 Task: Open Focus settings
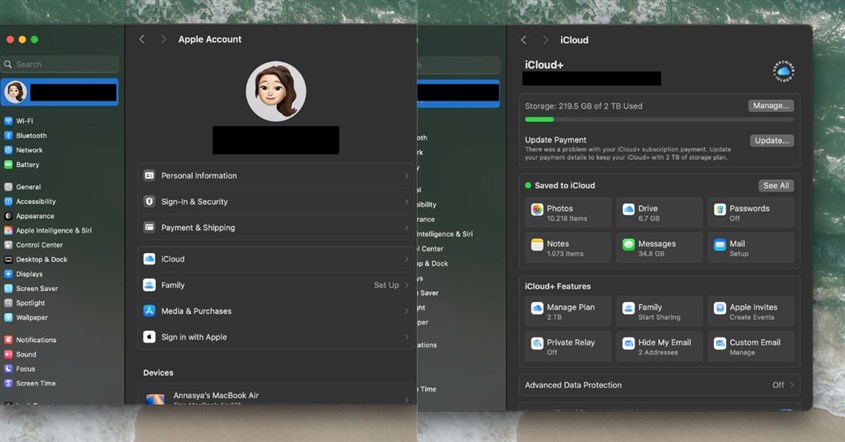tap(19, 369)
